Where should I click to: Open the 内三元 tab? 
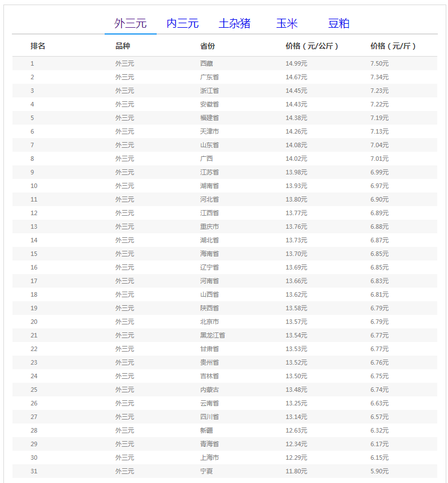[x=183, y=23]
